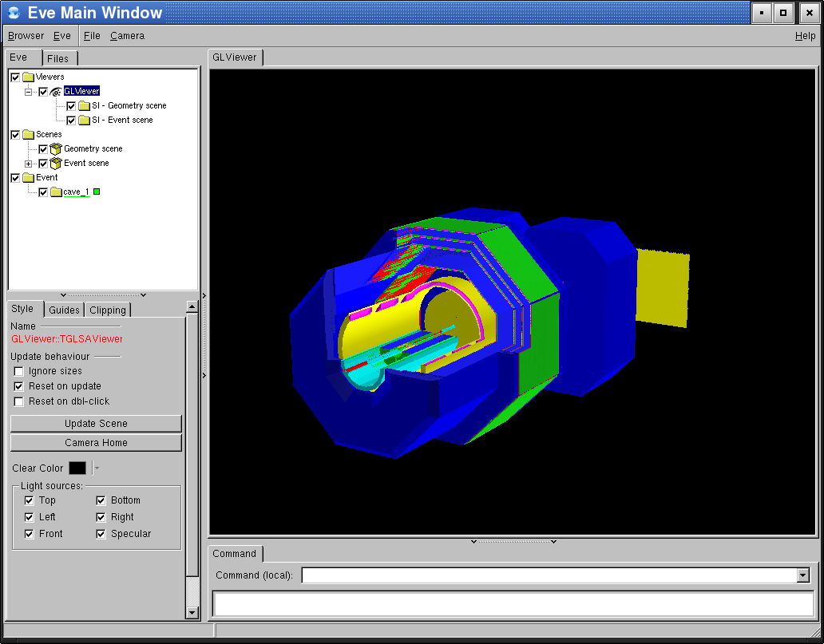Click the cave_1 folder icon

point(56,192)
